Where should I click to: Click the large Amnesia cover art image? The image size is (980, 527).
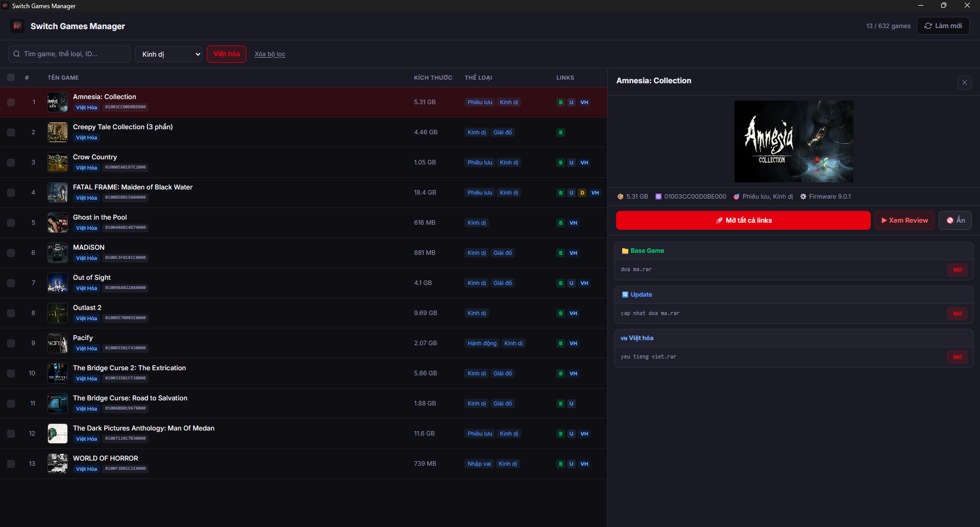point(794,141)
